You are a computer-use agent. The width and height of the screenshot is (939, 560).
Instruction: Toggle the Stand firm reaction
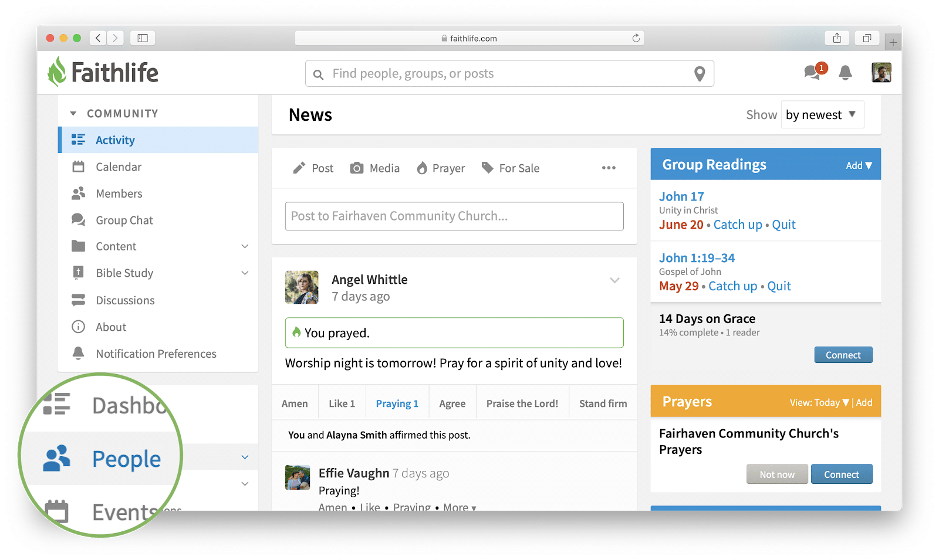click(x=603, y=403)
